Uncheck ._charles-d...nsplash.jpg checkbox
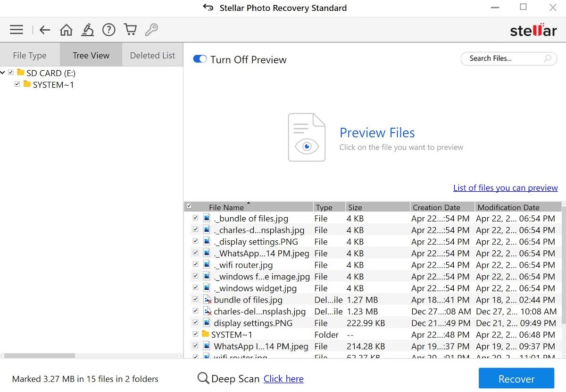 [x=195, y=230]
